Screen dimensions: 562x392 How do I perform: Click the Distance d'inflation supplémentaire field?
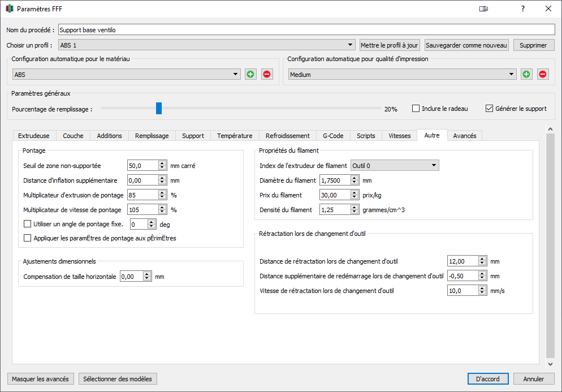[x=143, y=180]
